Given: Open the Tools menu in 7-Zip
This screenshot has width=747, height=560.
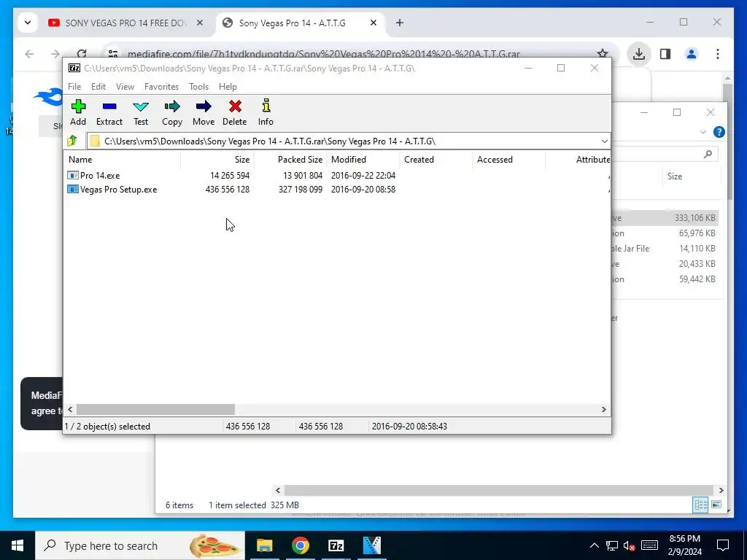Looking at the screenshot, I should [x=198, y=87].
